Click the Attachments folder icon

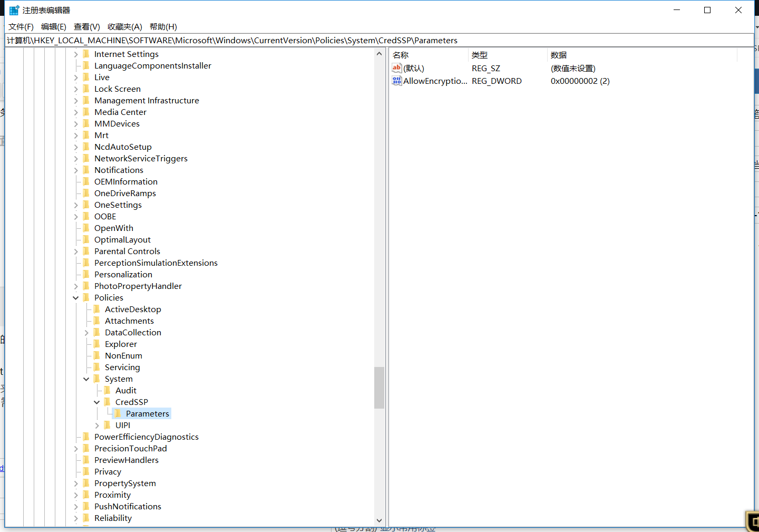(x=97, y=321)
